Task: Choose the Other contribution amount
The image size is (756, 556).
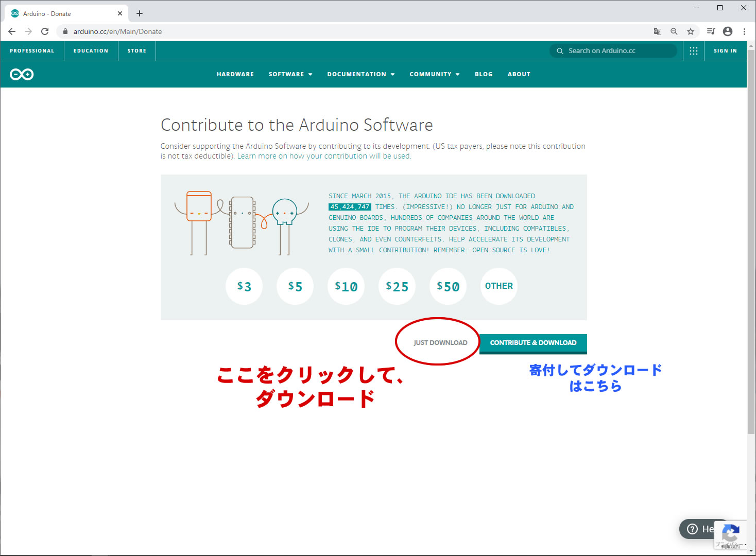Action: coord(499,286)
